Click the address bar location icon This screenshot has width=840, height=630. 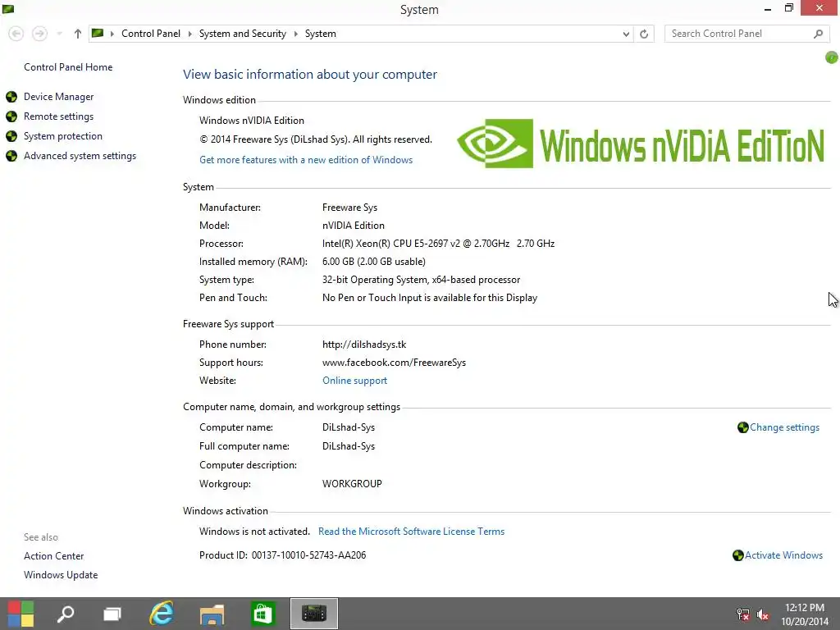tap(98, 33)
